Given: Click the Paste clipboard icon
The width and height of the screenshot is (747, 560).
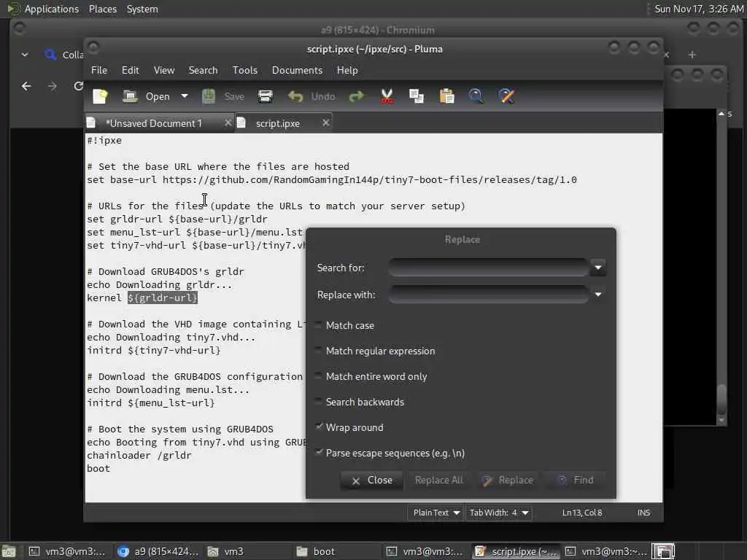Looking at the screenshot, I should click(446, 97).
